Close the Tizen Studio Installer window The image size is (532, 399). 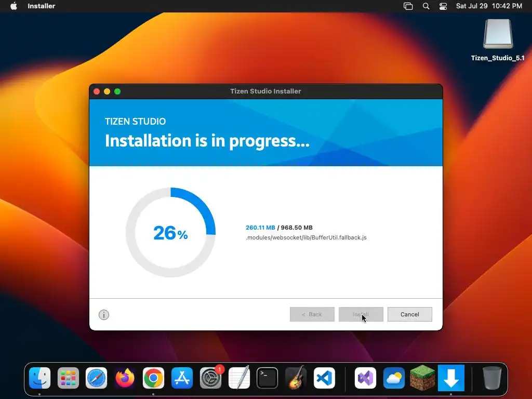tap(97, 91)
